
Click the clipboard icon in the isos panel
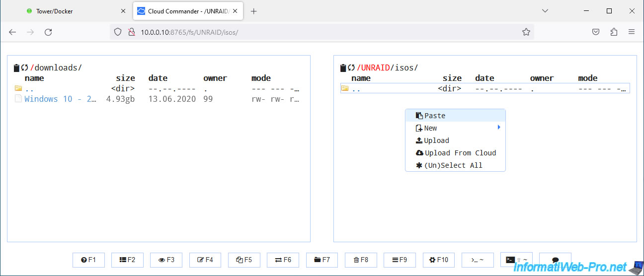343,68
